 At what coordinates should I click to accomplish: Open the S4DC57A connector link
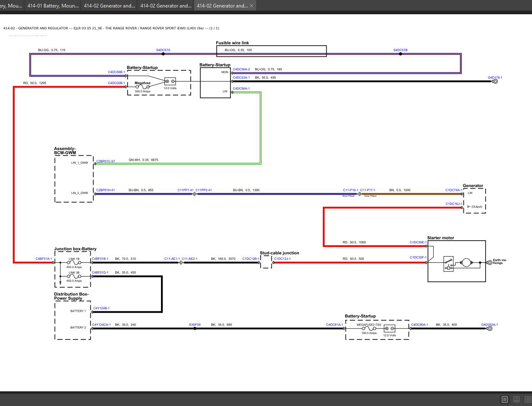tap(163, 50)
